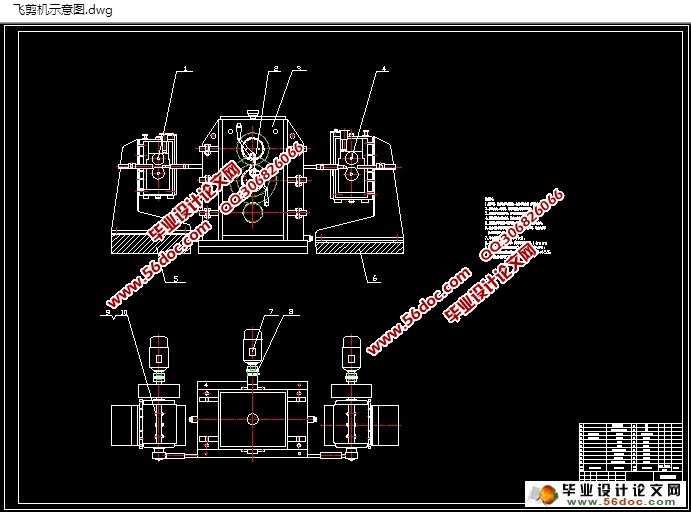
Task: Click part callout number 2 above gearbox
Action: click(x=276, y=68)
